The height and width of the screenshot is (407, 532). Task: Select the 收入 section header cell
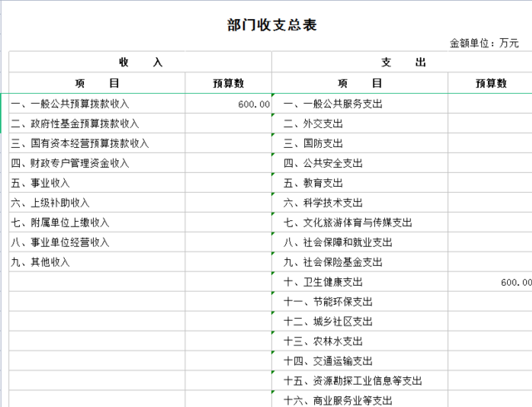[x=140, y=62]
